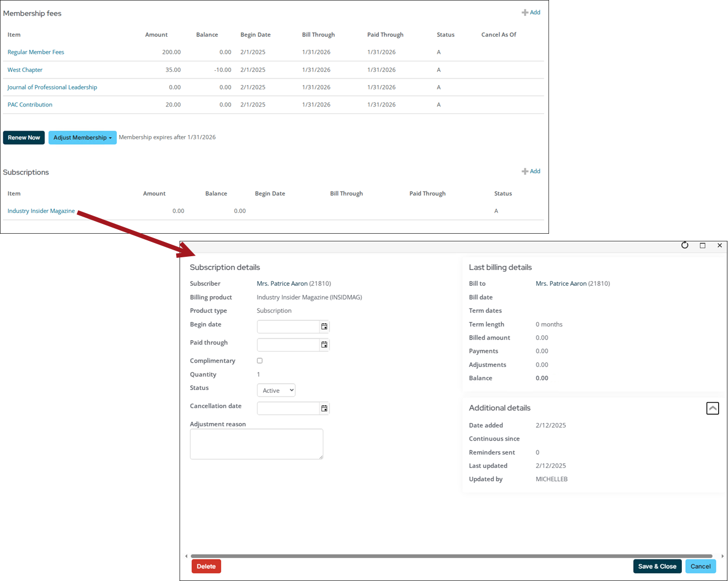Click the refresh icon in dialog header
Screen dimensions: 728x581
click(x=685, y=245)
